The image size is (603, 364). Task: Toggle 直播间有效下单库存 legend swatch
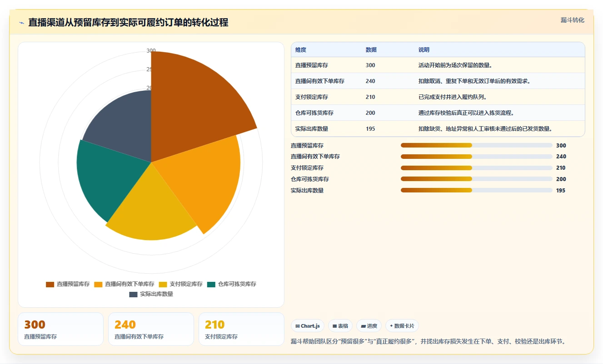98,284
